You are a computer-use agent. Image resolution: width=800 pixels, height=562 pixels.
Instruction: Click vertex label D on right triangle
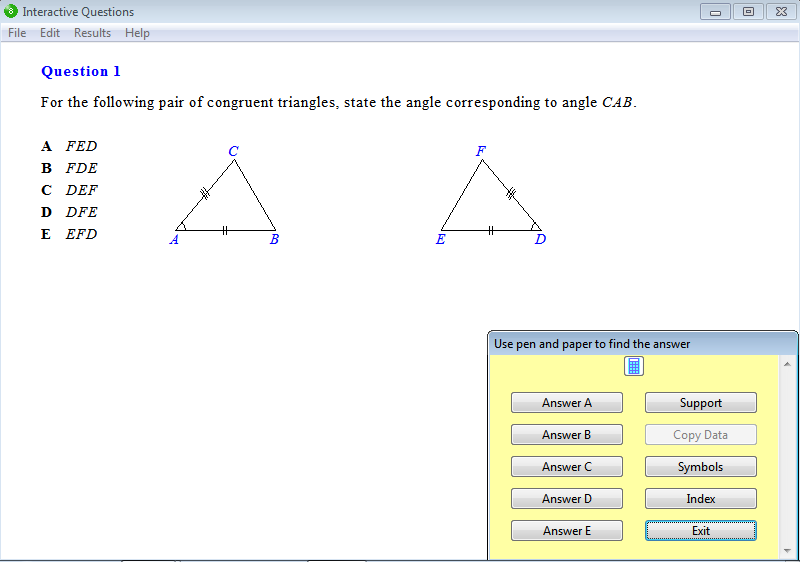click(540, 239)
